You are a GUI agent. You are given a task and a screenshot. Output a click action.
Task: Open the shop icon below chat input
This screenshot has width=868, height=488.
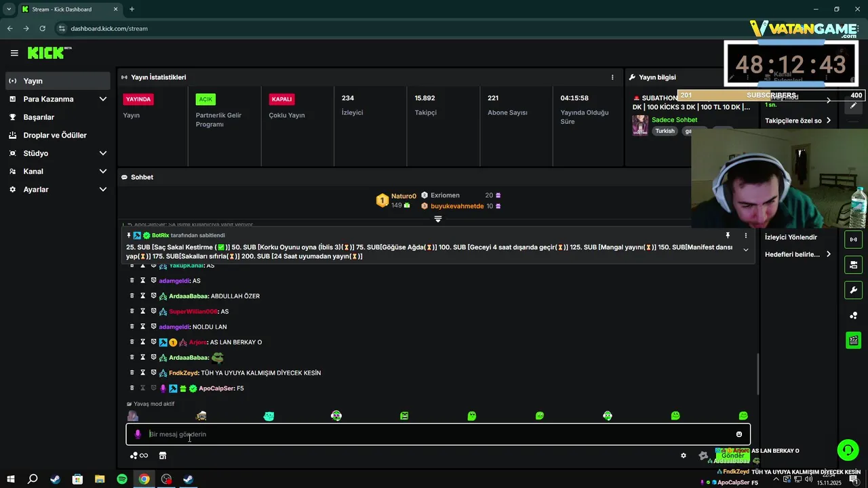pyautogui.click(x=163, y=455)
